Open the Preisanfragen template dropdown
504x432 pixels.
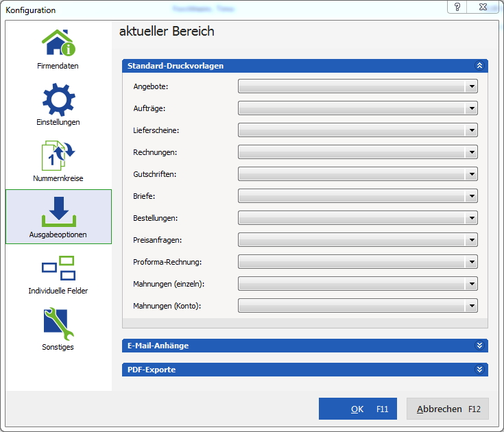point(358,240)
